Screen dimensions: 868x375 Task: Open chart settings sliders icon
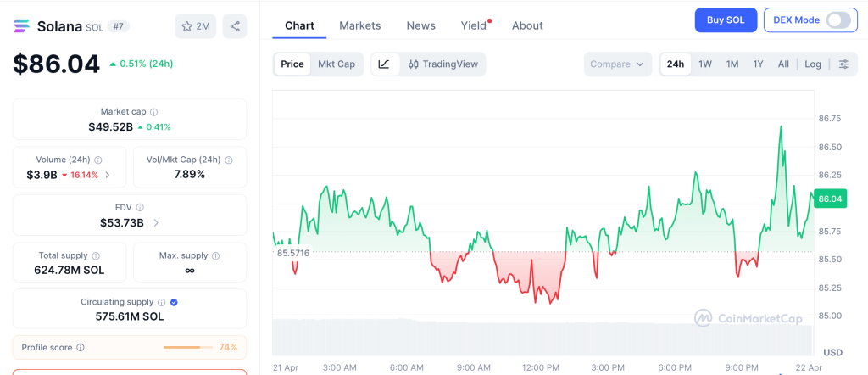[x=843, y=64]
